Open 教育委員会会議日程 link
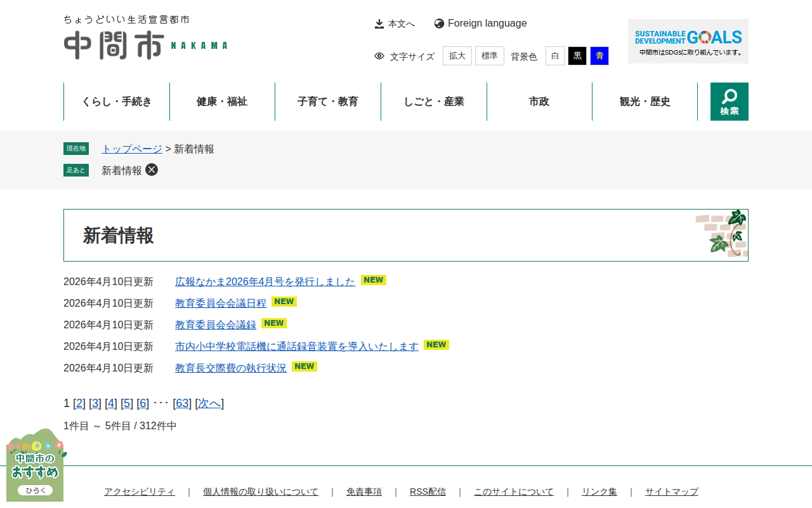The height and width of the screenshot is (508, 812). click(x=221, y=303)
